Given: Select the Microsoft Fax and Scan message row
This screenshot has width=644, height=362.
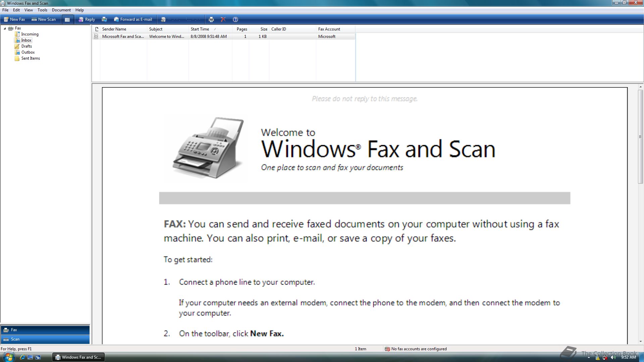Looking at the screenshot, I should 224,37.
